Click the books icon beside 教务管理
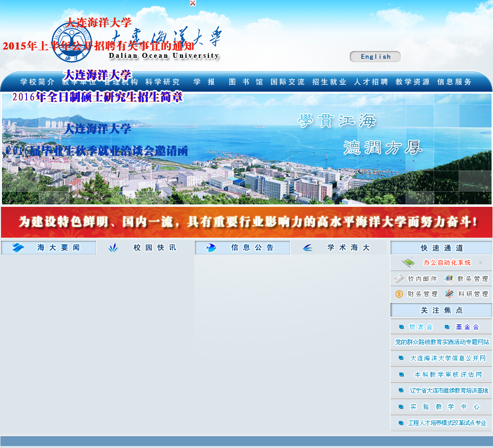 click(x=449, y=279)
